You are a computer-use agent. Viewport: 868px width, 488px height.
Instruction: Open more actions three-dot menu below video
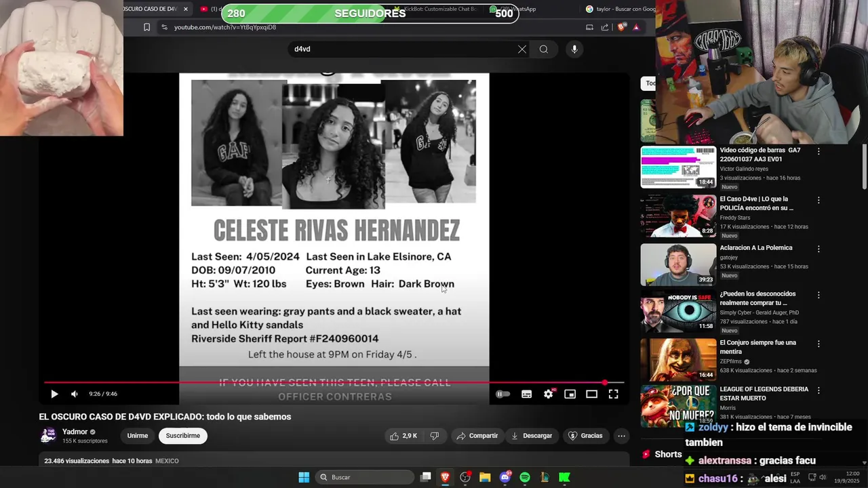[x=621, y=436]
